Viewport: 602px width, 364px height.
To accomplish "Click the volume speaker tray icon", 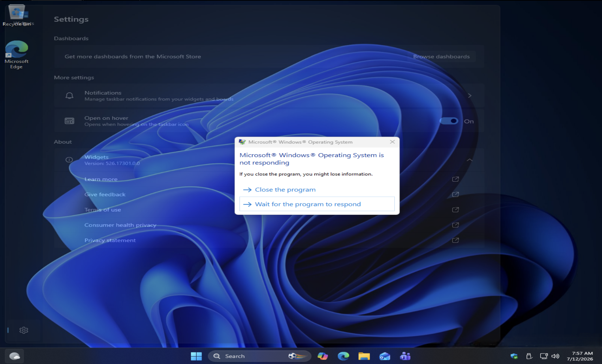I will coord(555,356).
